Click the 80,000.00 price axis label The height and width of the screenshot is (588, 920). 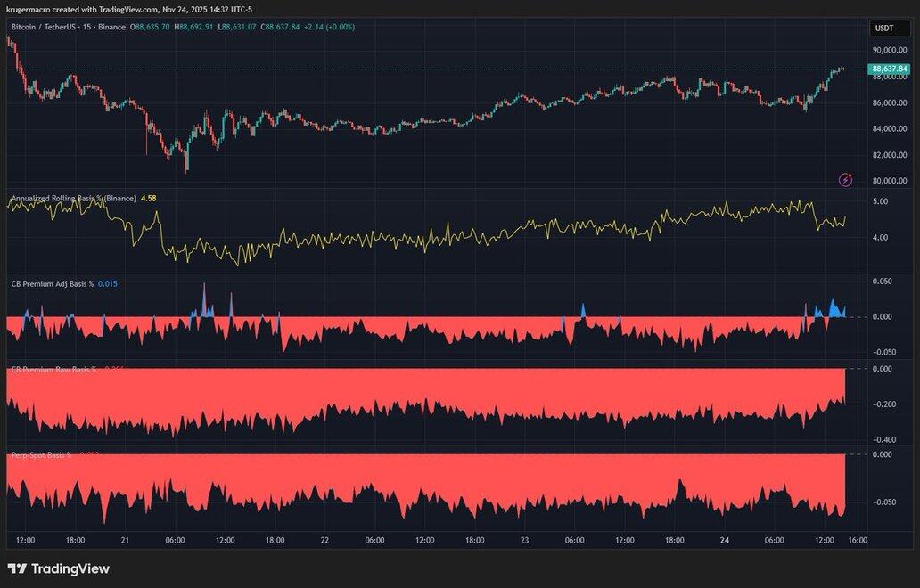(889, 181)
